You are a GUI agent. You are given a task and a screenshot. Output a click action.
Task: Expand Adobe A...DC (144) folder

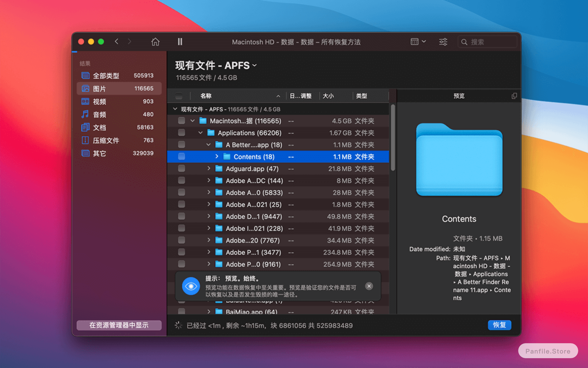pyautogui.click(x=209, y=180)
